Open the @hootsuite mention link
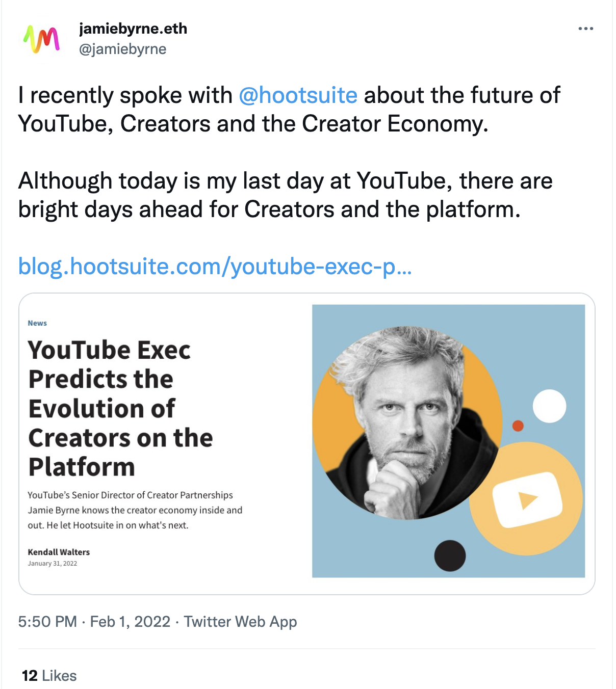616x689 pixels. 298,95
